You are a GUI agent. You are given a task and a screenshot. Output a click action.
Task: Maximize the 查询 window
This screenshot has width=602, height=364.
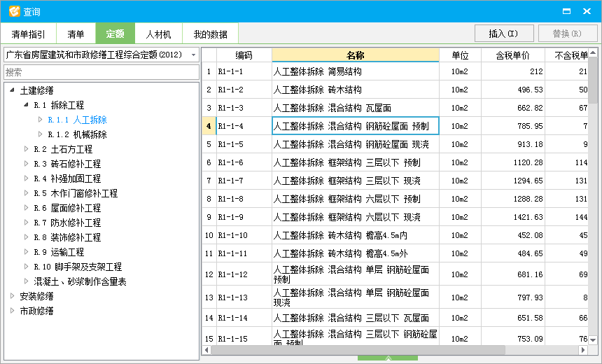[x=566, y=11]
